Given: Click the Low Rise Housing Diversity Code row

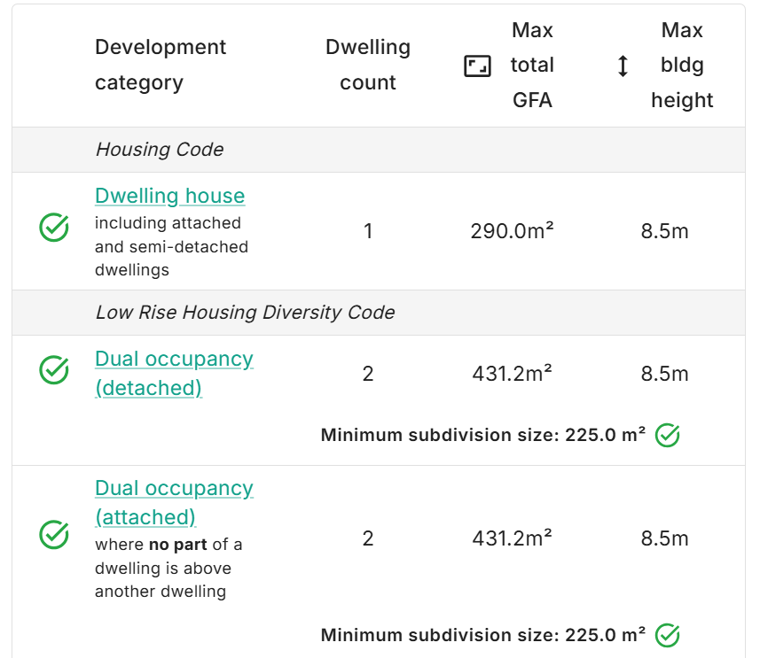Looking at the screenshot, I should [x=379, y=313].
